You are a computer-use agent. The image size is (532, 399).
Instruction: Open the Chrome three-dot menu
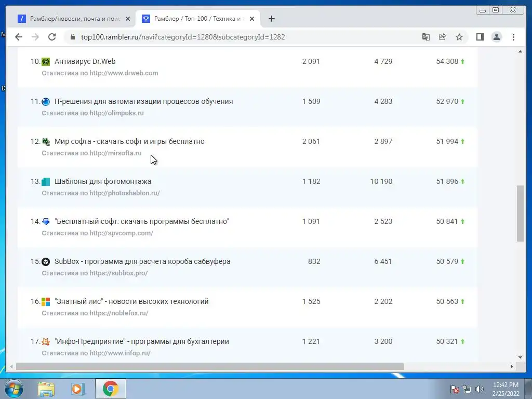pos(513,37)
